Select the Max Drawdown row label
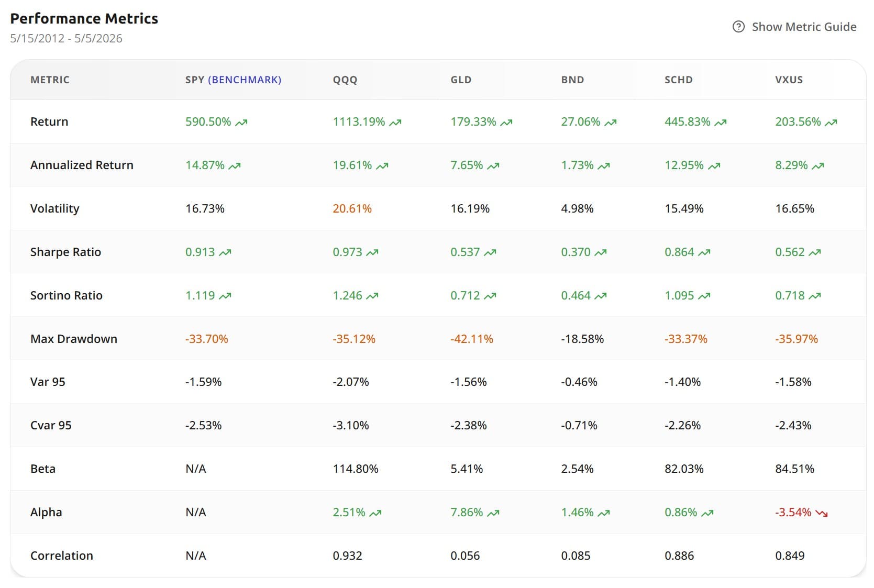Image resolution: width=874 pixels, height=588 pixels. point(74,339)
